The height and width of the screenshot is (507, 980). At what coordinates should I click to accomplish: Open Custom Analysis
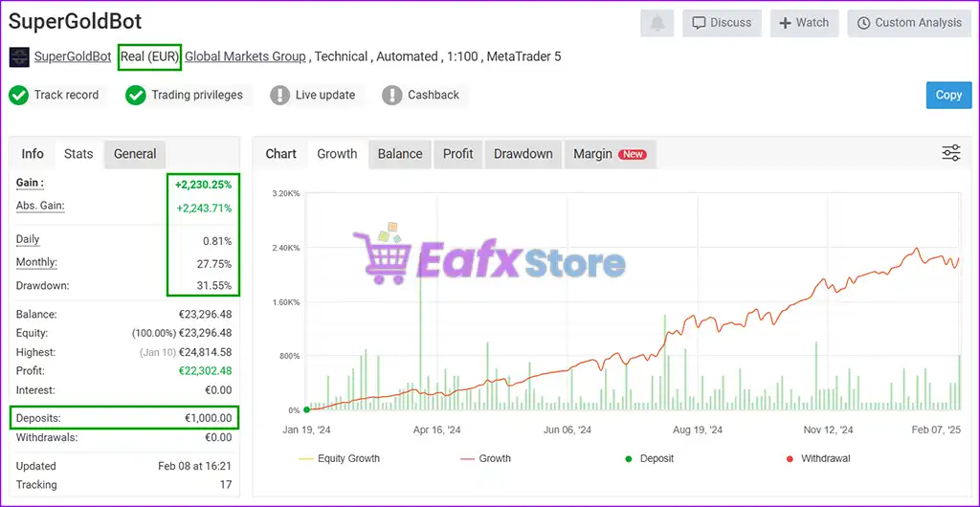point(910,23)
